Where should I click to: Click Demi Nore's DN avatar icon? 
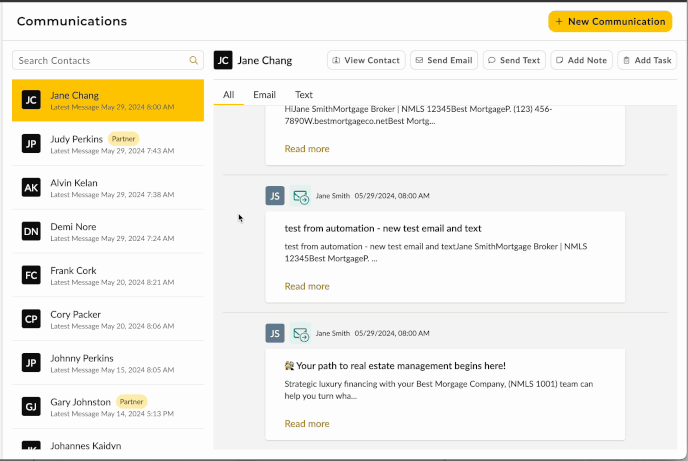[x=31, y=232]
